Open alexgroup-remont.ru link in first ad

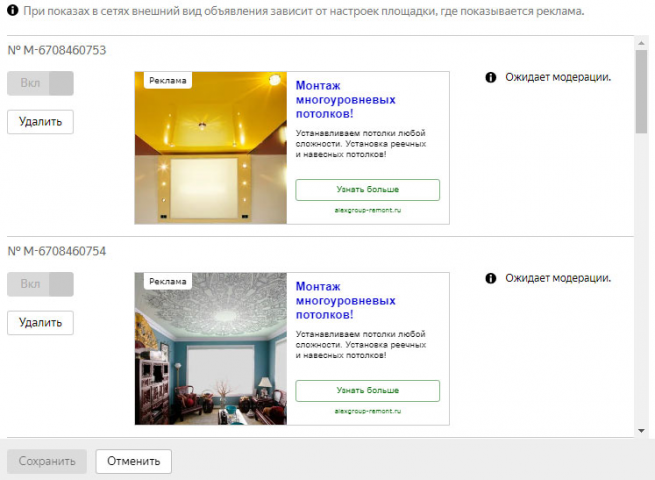coord(368,210)
